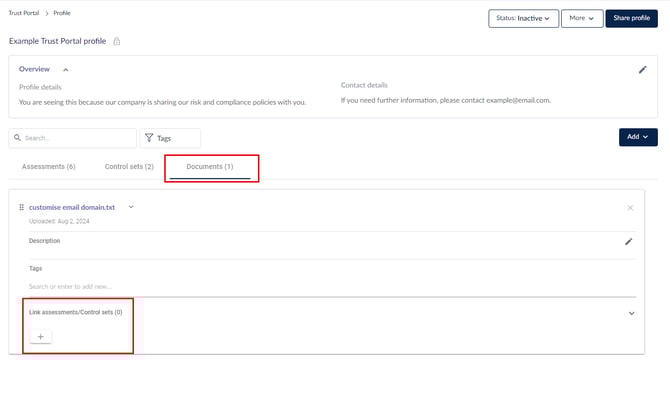The width and height of the screenshot is (670, 416).
Task: Collapse the Overview section chevron
Action: [66, 70]
